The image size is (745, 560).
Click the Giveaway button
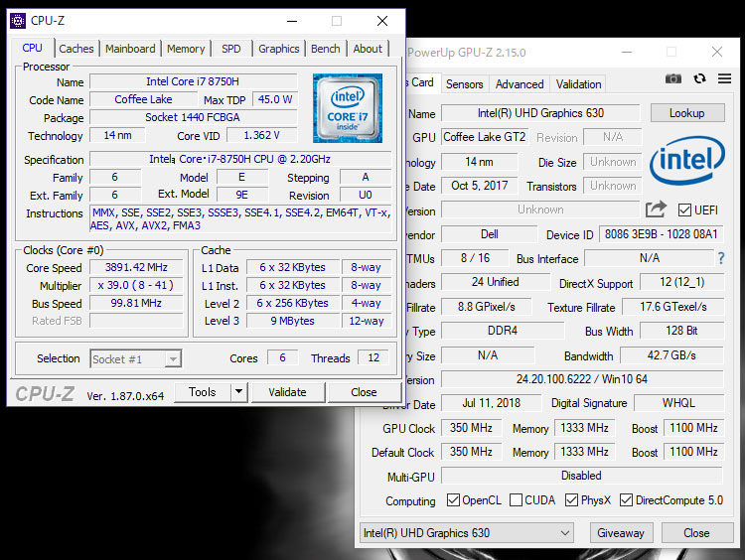point(621,533)
